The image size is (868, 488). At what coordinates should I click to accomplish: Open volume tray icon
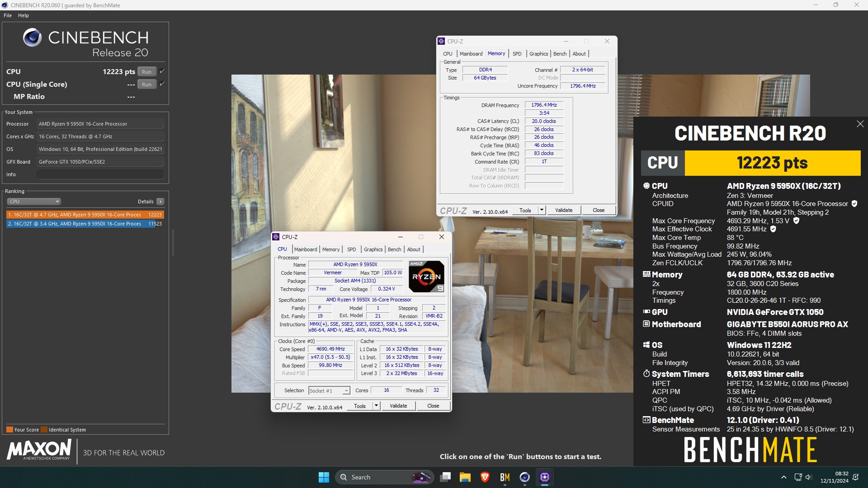tap(808, 477)
